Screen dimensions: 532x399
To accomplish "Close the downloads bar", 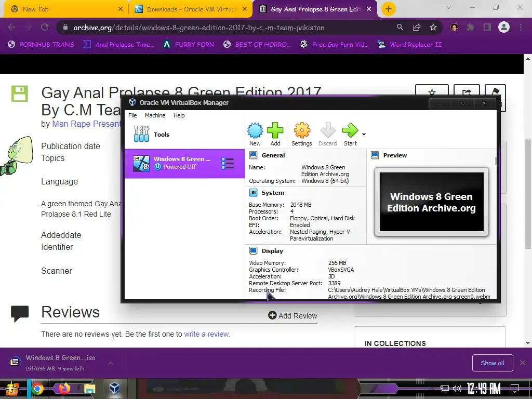I will tap(523, 363).
